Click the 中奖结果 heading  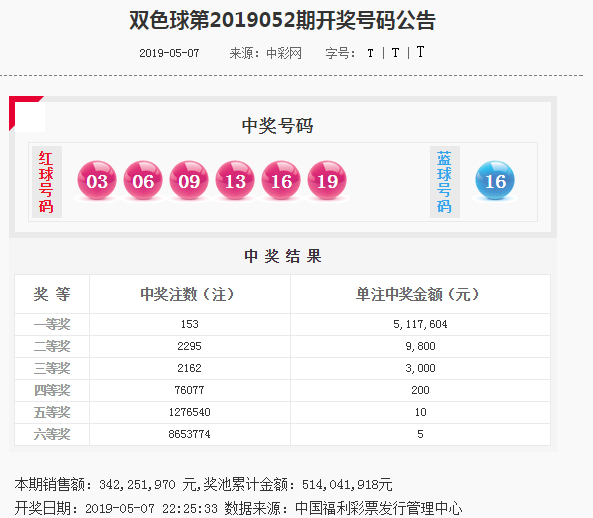point(283,256)
